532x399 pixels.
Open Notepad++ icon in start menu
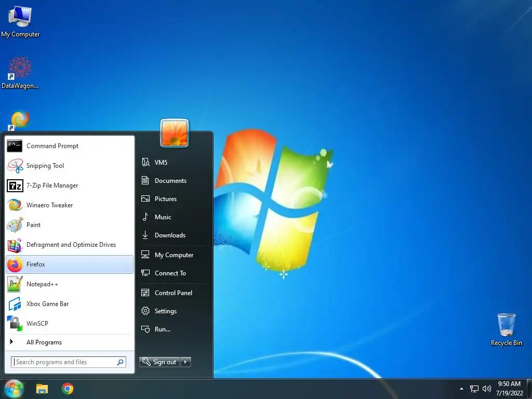tap(15, 284)
